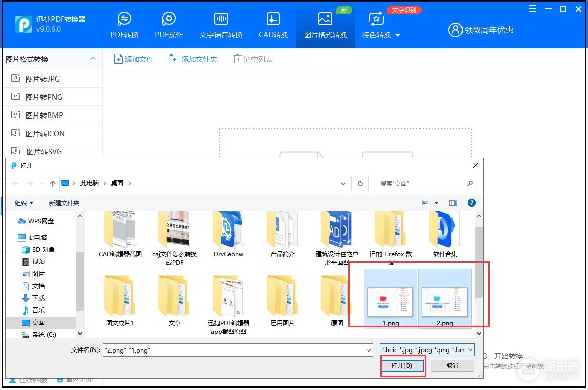
Task: Open the 组织 dropdown menu
Action: [x=24, y=203]
